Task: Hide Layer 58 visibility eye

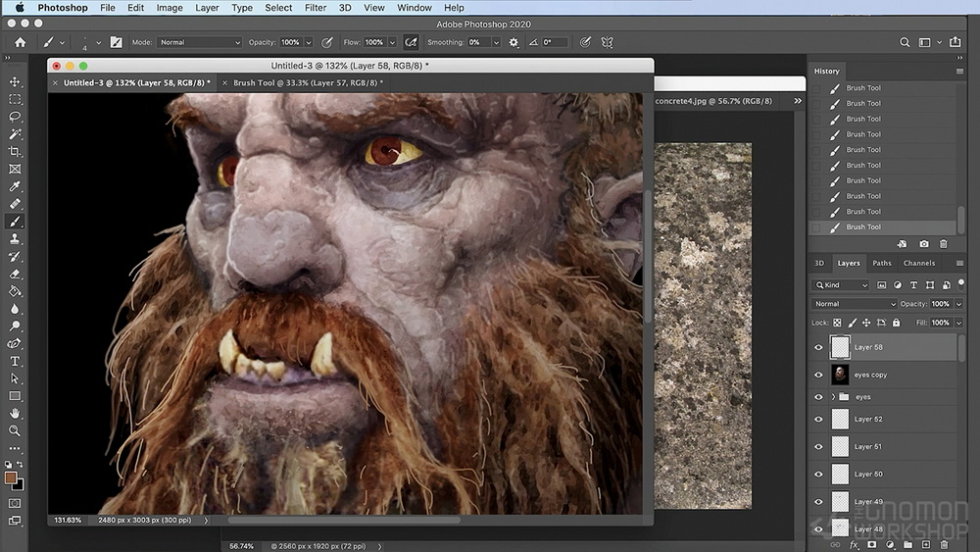Action: click(818, 348)
